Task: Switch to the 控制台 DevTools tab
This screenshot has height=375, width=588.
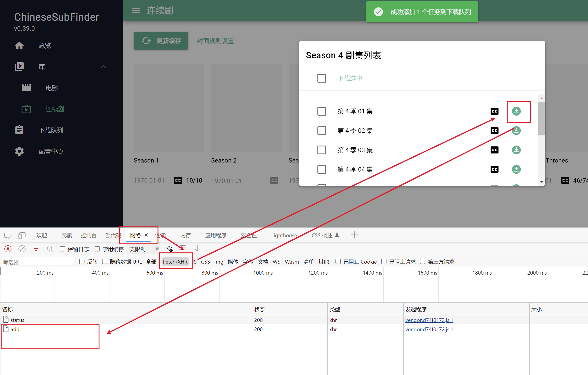Action: pos(88,235)
